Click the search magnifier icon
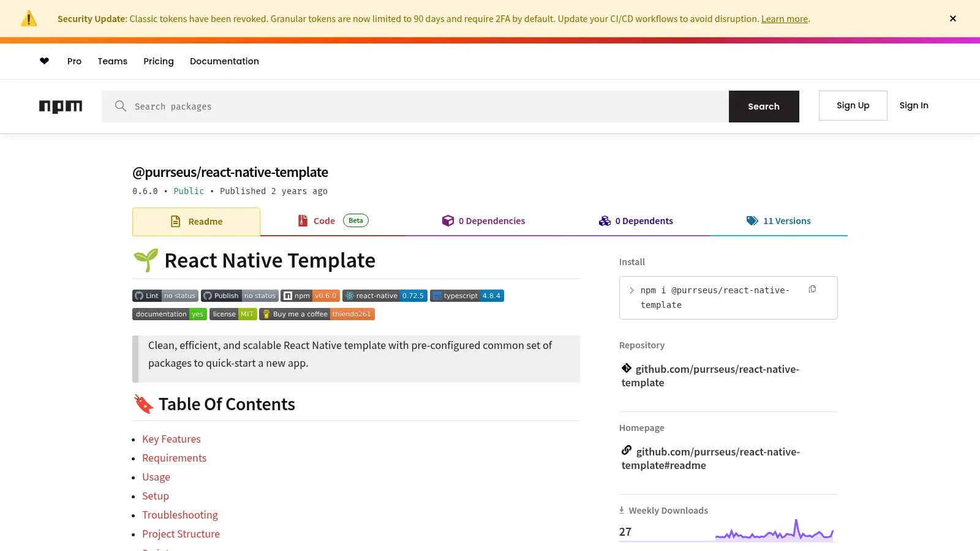The height and width of the screenshot is (551, 980). (x=121, y=106)
